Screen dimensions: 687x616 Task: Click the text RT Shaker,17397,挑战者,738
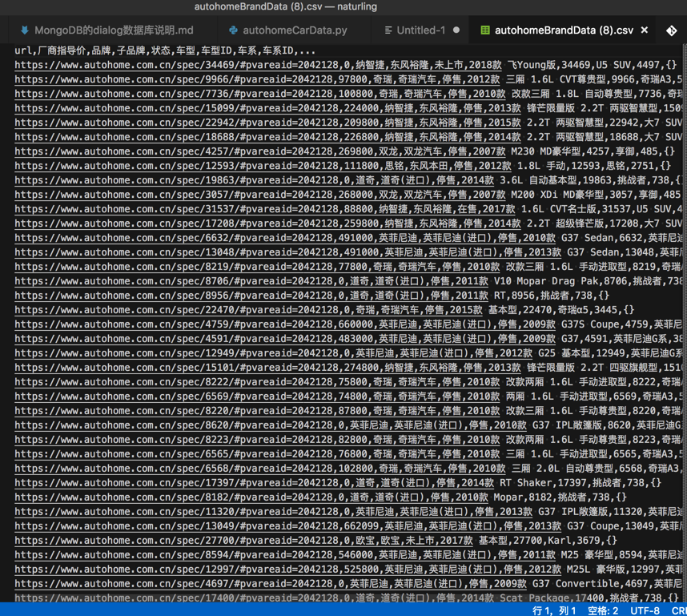coord(574,483)
